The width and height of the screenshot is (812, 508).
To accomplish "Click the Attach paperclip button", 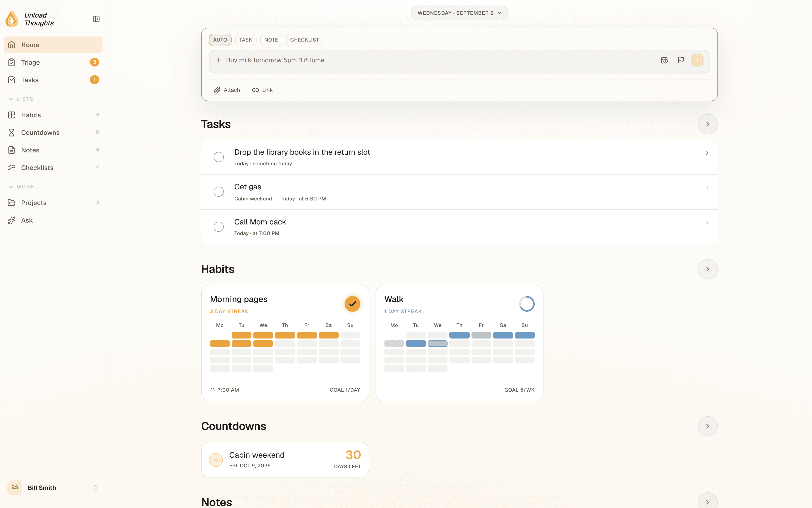I will (227, 90).
